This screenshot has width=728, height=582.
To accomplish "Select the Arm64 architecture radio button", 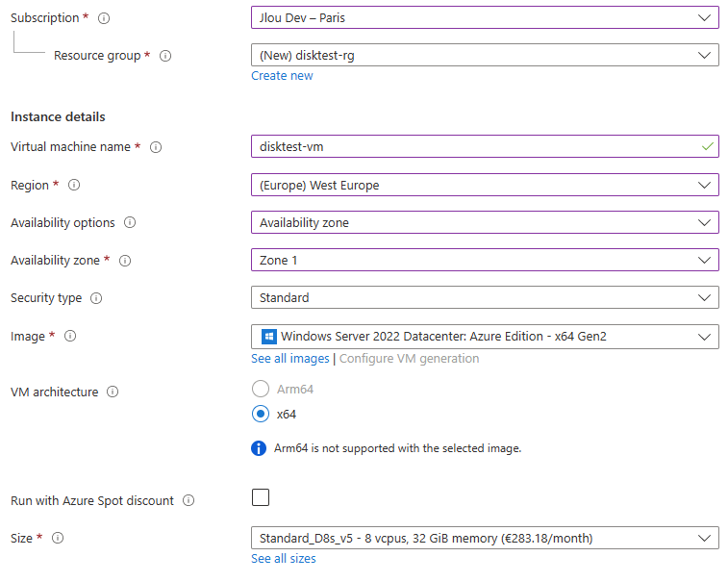I will click(x=261, y=389).
